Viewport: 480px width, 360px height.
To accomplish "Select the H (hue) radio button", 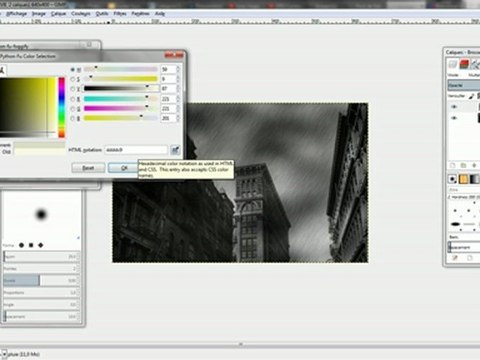I will [x=73, y=70].
